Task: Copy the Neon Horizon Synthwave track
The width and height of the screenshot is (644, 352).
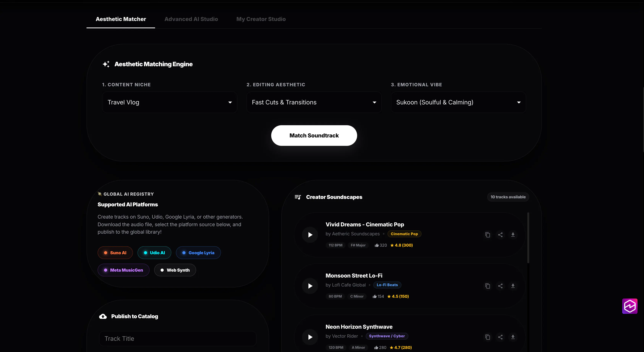Action: click(488, 337)
